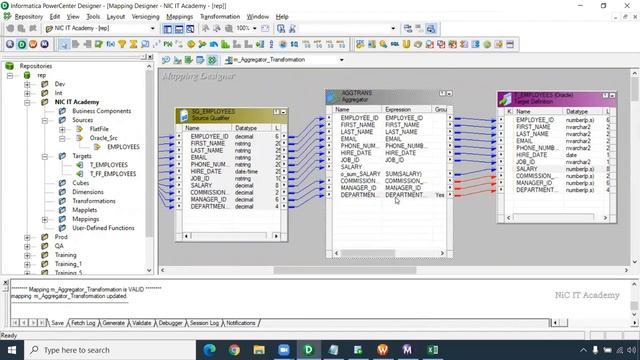
Task: Click the AGGTRANS Aggregator title icon
Action: coord(333,97)
